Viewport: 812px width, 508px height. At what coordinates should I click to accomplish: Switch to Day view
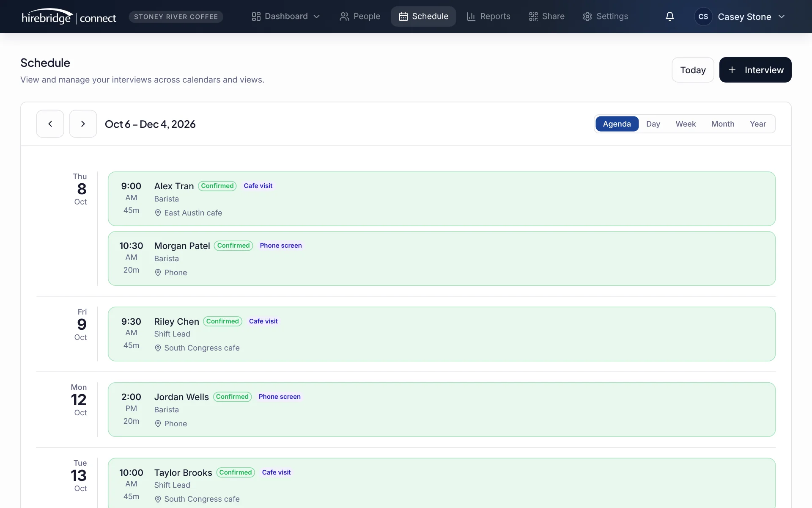653,124
